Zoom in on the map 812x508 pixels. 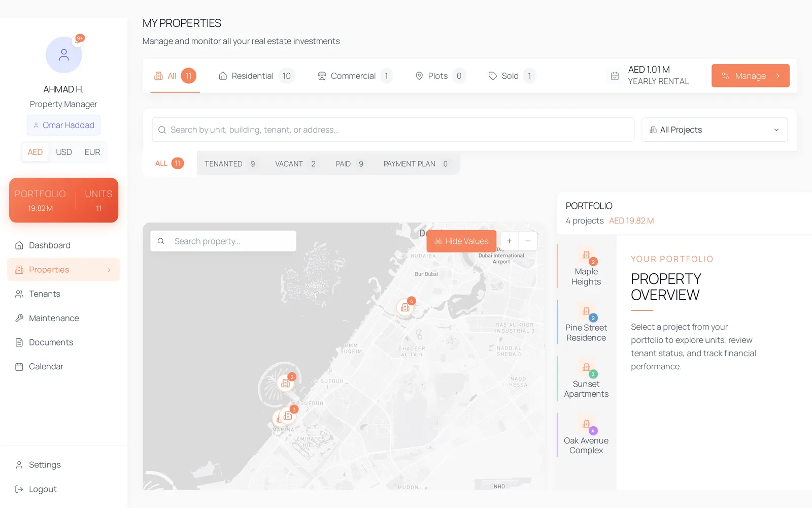(509, 241)
